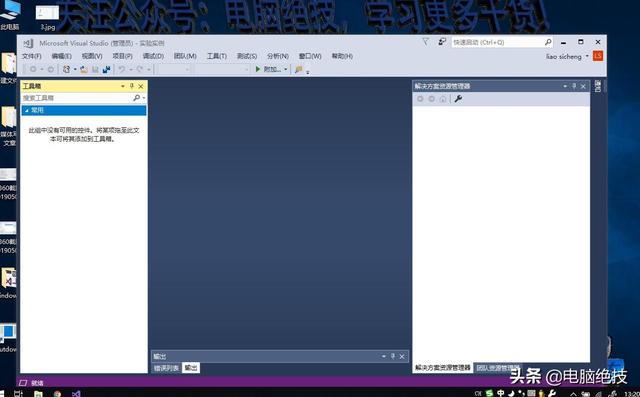Open the 分析(N) menu
This screenshot has height=397, width=640.
click(x=278, y=56)
